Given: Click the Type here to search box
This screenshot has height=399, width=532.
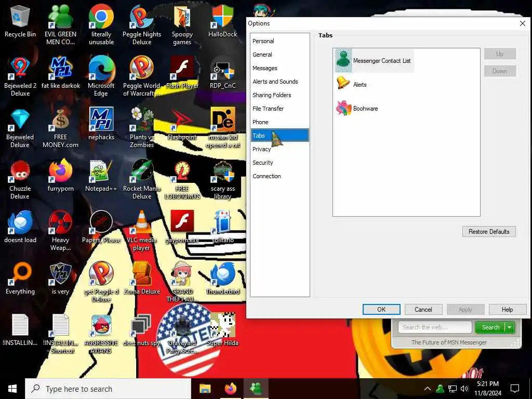Looking at the screenshot, I should pos(108,389).
